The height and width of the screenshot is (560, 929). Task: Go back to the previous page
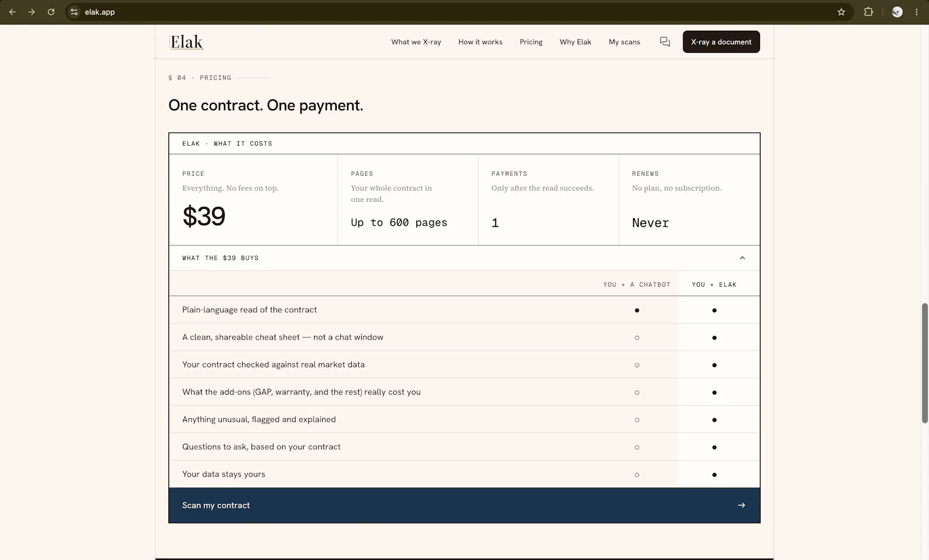[12, 12]
